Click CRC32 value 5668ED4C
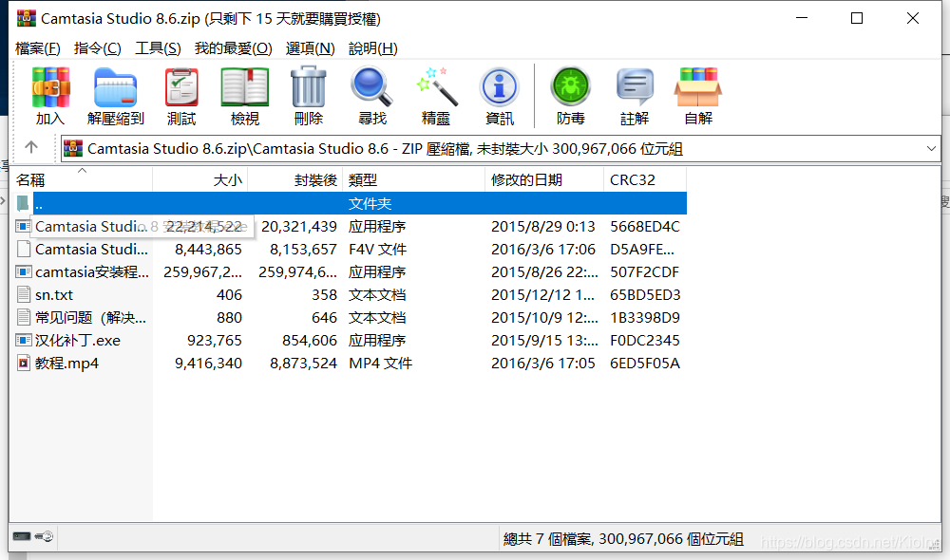The image size is (950, 560). [645, 227]
